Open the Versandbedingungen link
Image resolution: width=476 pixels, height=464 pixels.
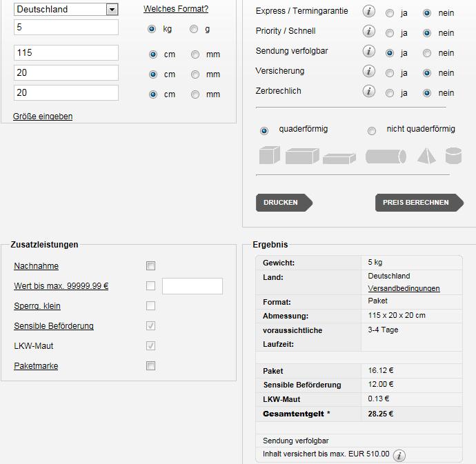[404, 288]
